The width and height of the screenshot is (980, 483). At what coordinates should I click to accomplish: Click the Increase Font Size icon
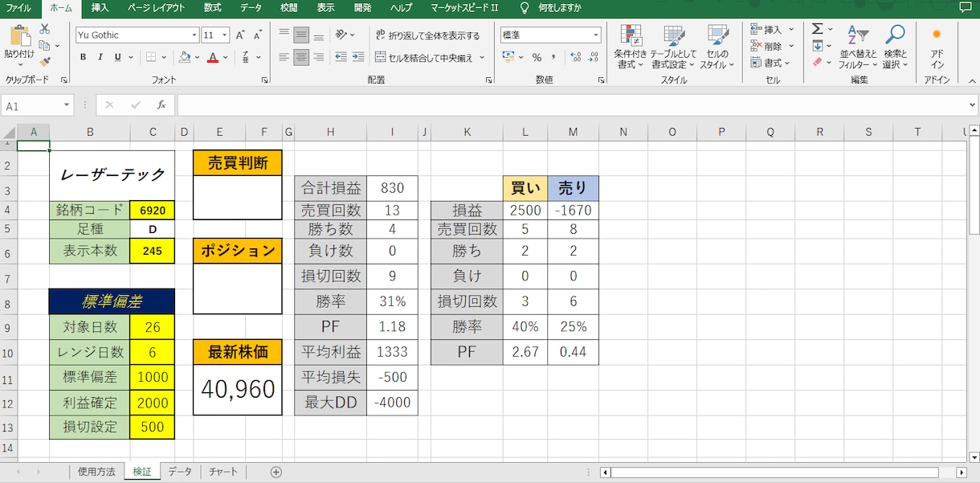pyautogui.click(x=241, y=35)
